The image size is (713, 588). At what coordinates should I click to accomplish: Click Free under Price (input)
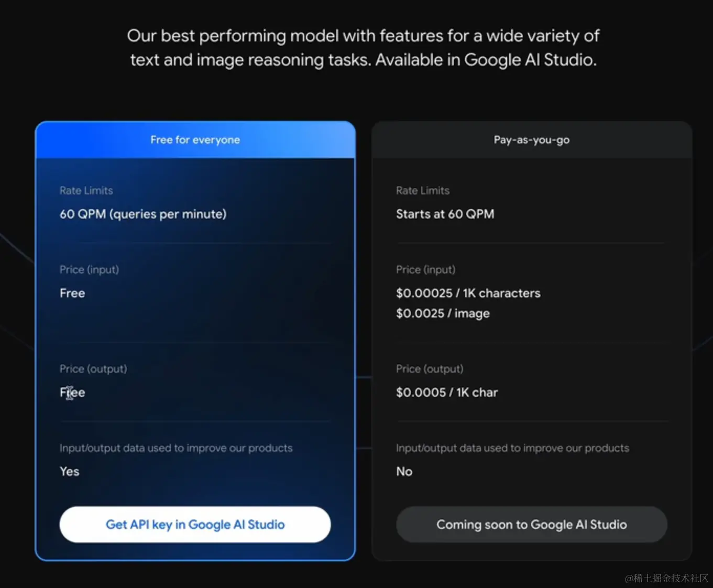tap(72, 293)
